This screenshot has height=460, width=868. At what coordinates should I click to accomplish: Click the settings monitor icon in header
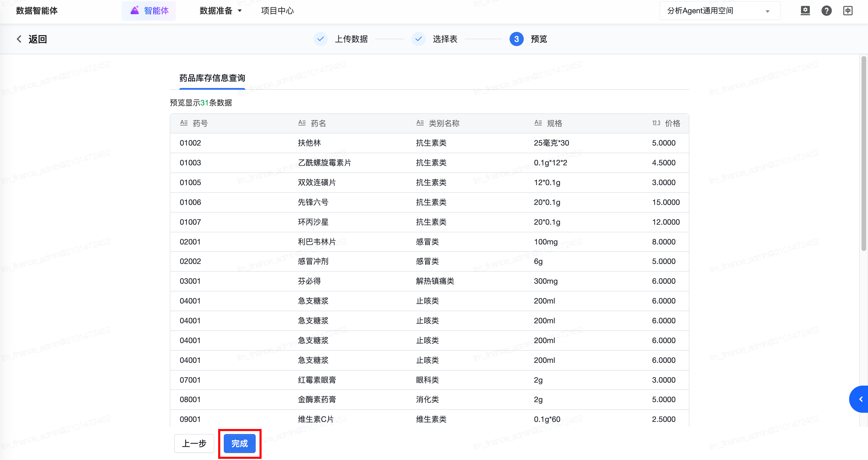click(x=805, y=11)
